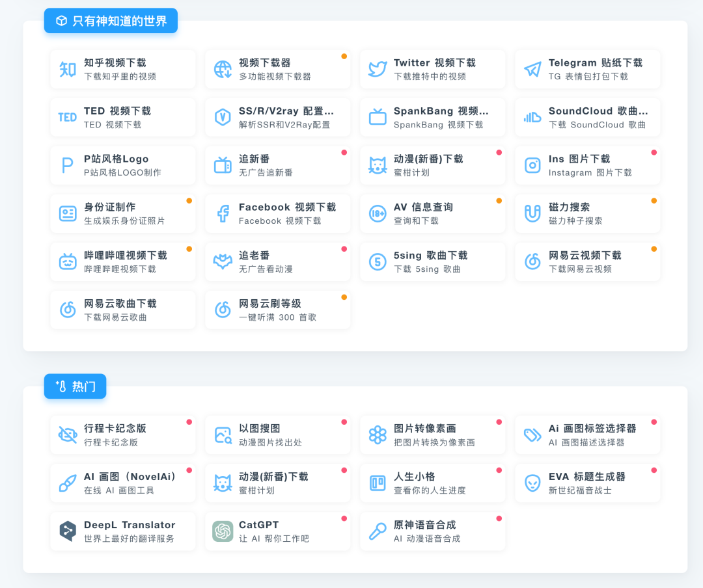
Task: Click the microphone icon for 原神语音合成
Action: point(378,531)
